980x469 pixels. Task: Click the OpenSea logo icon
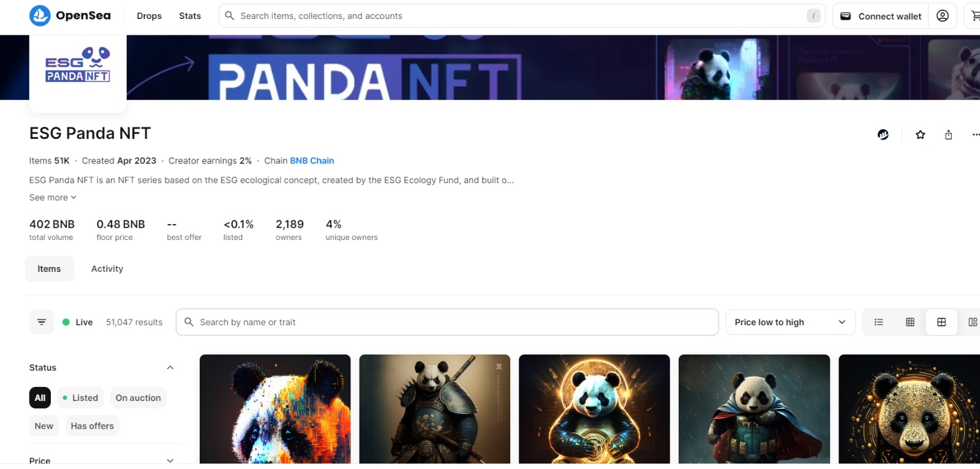coord(40,16)
